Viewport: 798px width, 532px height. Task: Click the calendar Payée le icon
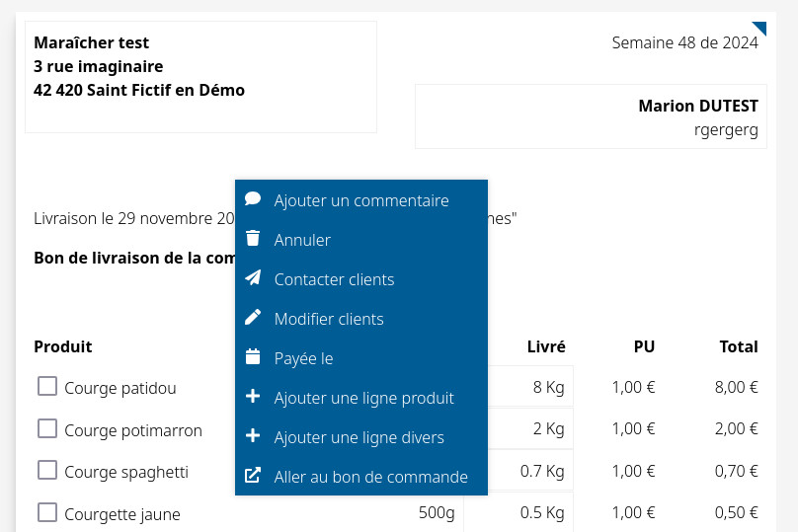click(253, 357)
